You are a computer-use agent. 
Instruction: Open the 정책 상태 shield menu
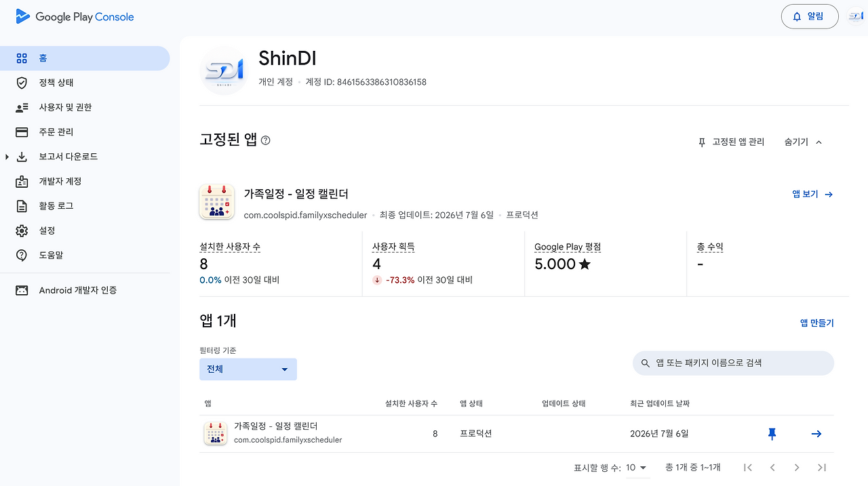pos(85,83)
